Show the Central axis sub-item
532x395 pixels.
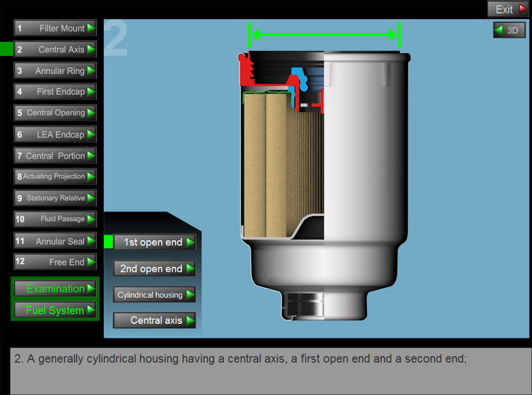tap(154, 321)
